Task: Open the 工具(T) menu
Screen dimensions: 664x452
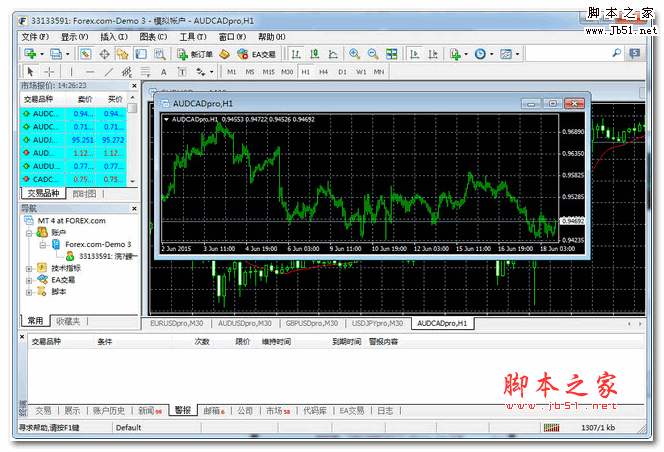Action: tap(193, 37)
